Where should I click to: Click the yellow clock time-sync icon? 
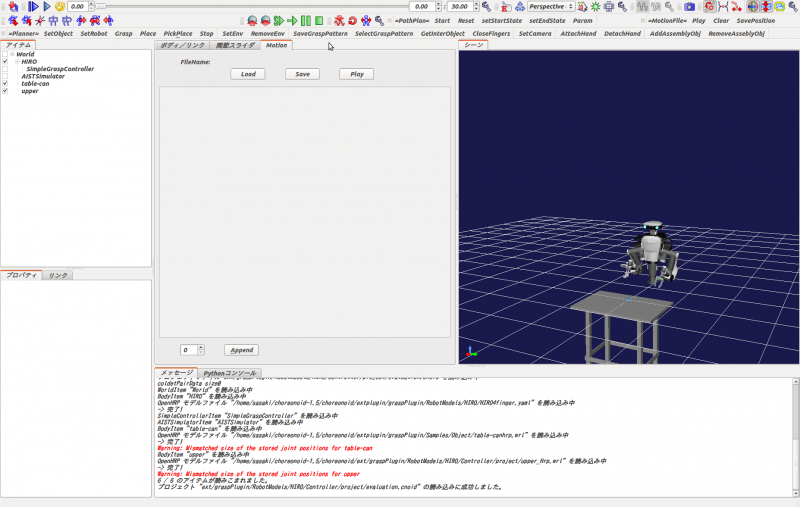[60, 6]
